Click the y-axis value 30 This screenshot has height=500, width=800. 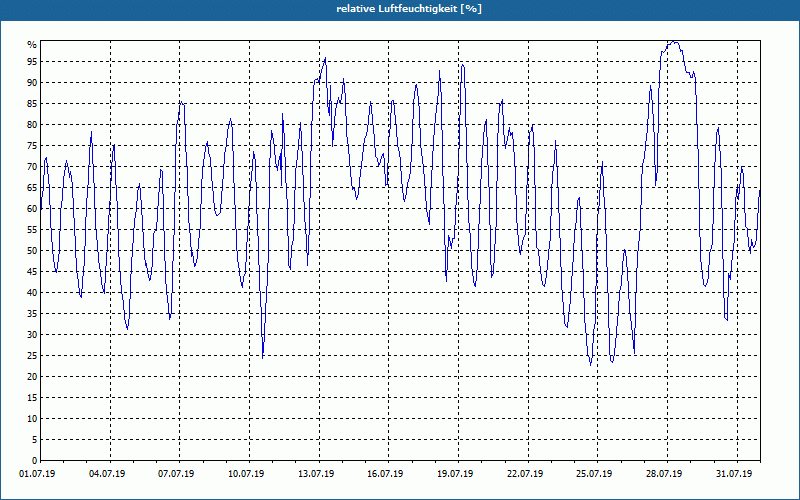(32, 335)
